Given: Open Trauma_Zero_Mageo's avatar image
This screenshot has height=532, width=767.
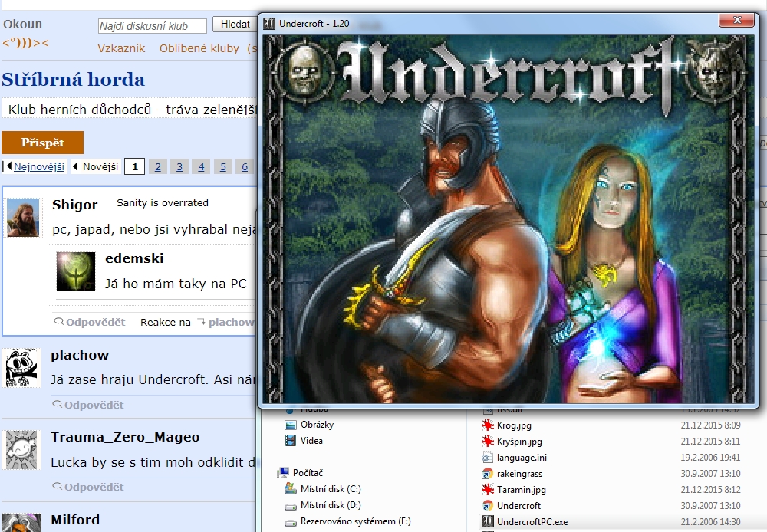Looking at the screenshot, I should pos(21,450).
